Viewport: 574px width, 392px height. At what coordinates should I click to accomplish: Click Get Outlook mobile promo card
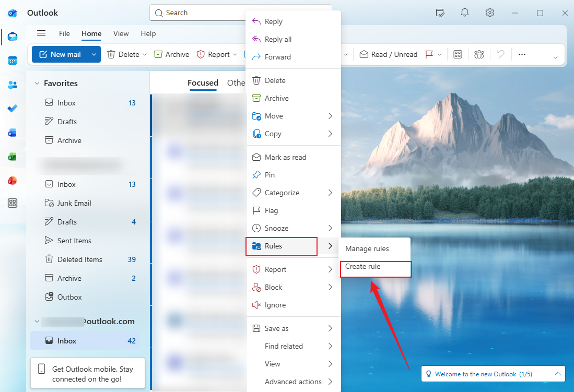[x=87, y=373]
